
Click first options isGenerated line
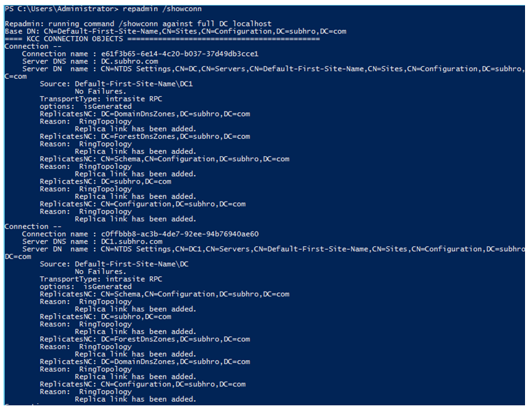pos(86,106)
